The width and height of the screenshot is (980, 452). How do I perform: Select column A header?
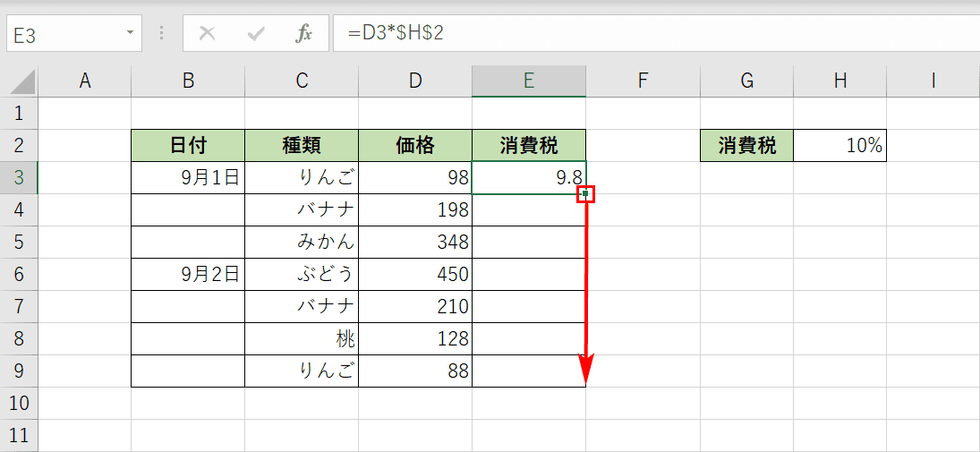84,81
